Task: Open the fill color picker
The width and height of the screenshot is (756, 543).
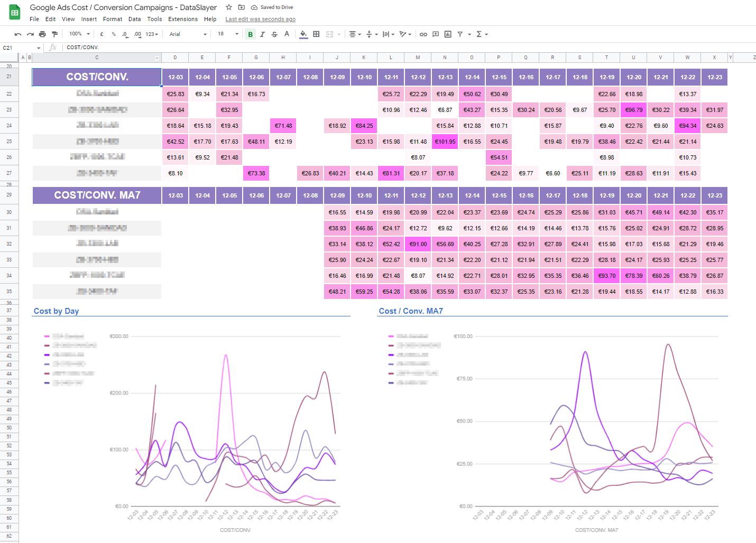Action: 303,34
